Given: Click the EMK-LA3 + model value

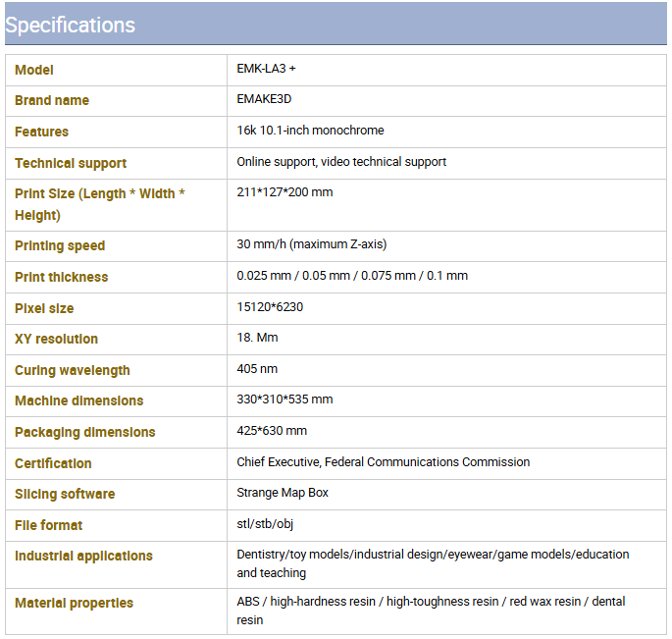Looking at the screenshot, I should 266,69.
